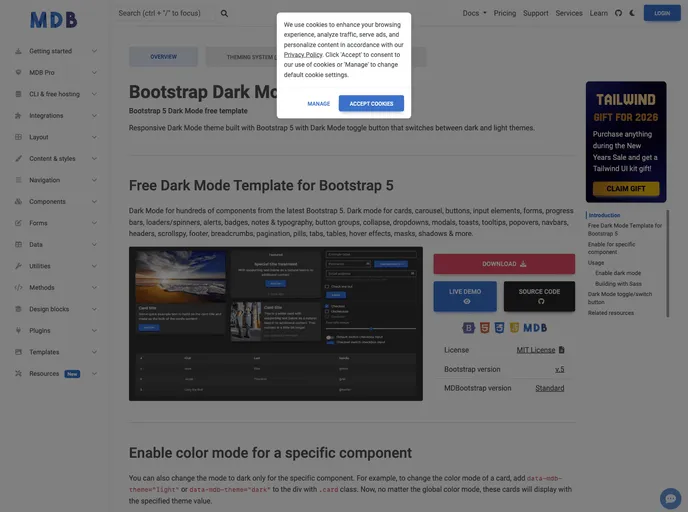Open the Docs dropdown menu
The width and height of the screenshot is (688, 512).
point(474,13)
